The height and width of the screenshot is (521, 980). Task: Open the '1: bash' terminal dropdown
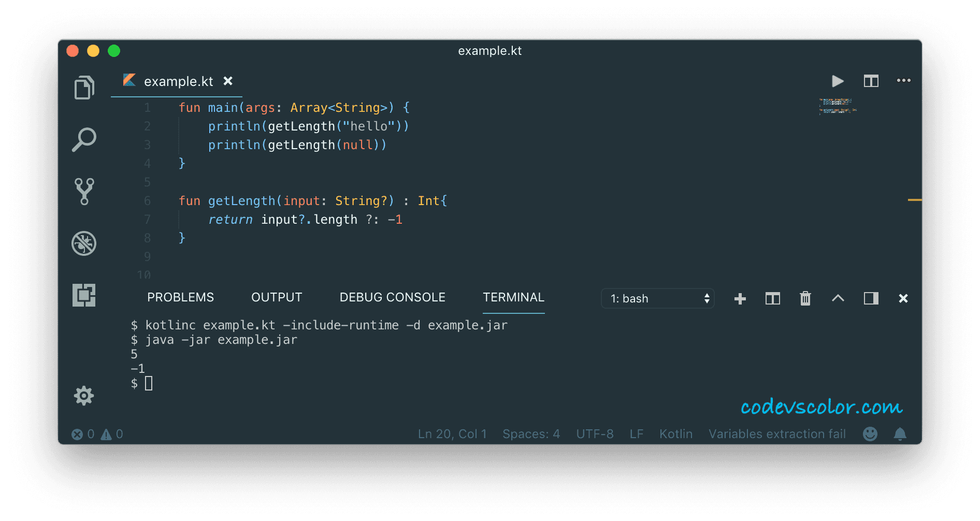[658, 298]
